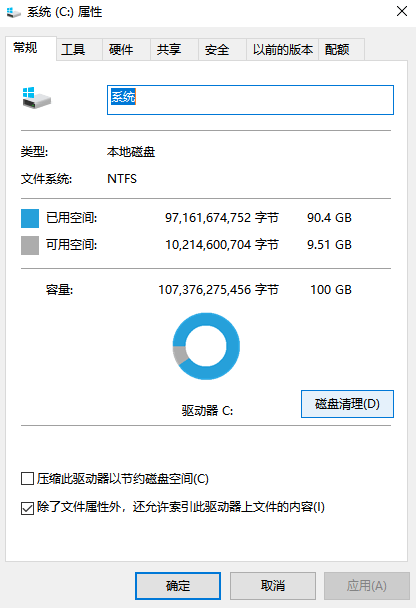Click the disk usage donut chart

[206, 346]
